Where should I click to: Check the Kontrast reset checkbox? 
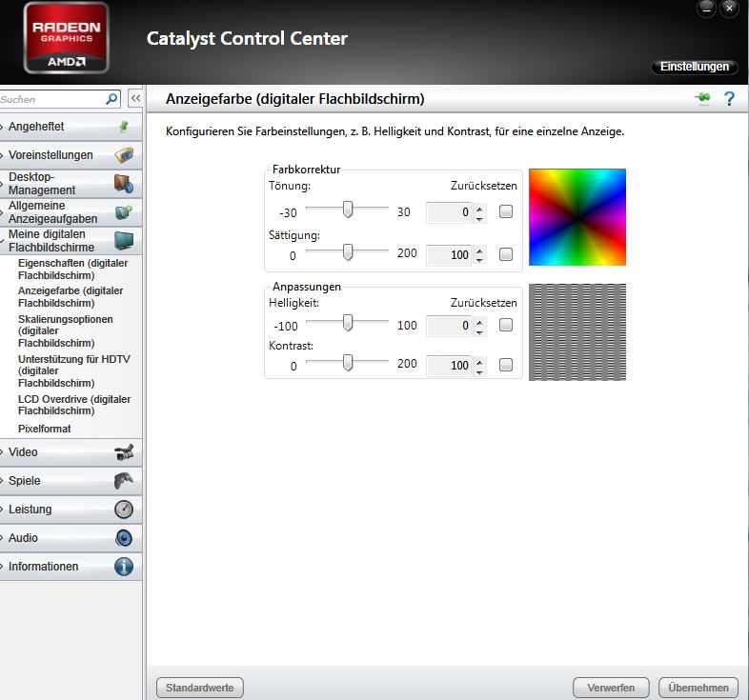point(506,365)
